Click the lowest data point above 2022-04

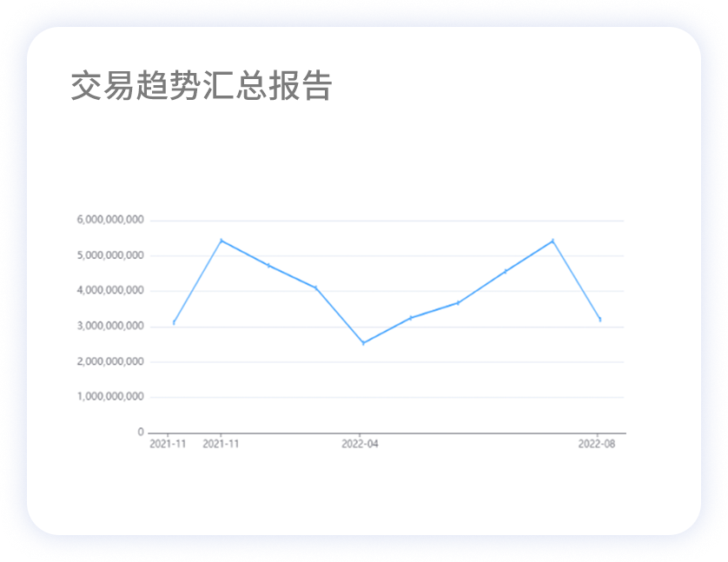point(363,343)
